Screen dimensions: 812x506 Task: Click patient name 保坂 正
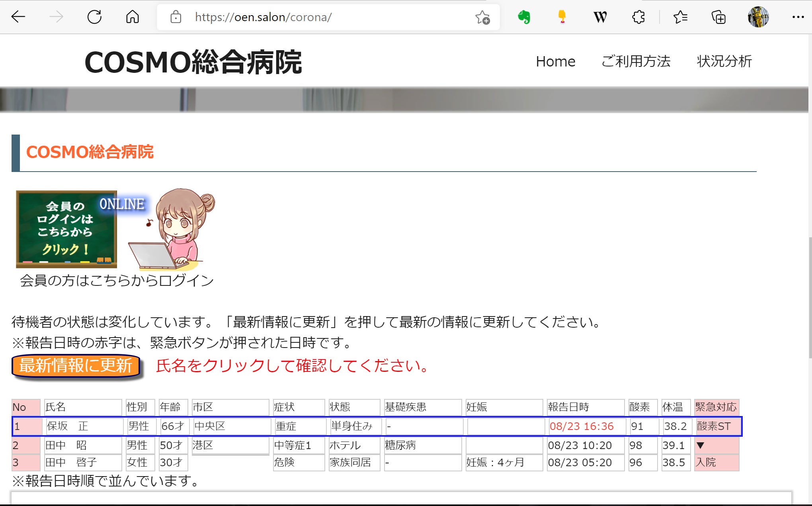(x=67, y=426)
